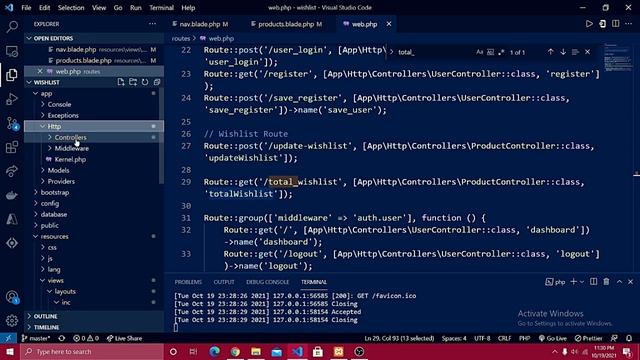The image size is (640, 360).
Task: Expand the database folder
Action: [x=94, y=214]
